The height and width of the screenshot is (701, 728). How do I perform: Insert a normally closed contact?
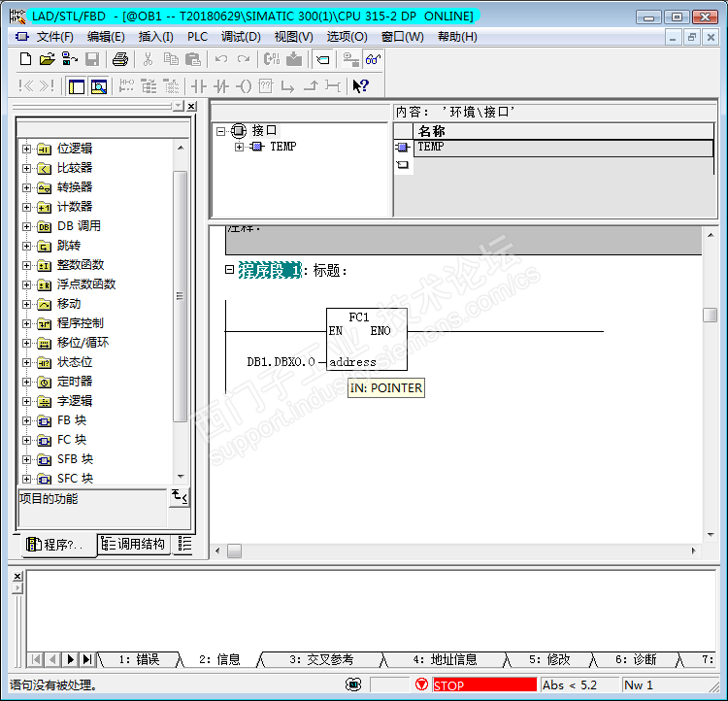(x=221, y=86)
